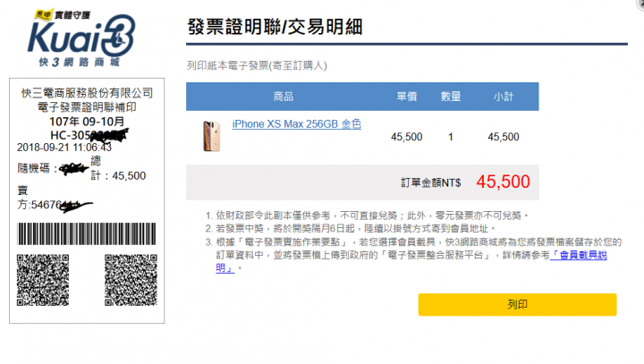
Task: Select the 商品 column header
Action: coord(284,97)
